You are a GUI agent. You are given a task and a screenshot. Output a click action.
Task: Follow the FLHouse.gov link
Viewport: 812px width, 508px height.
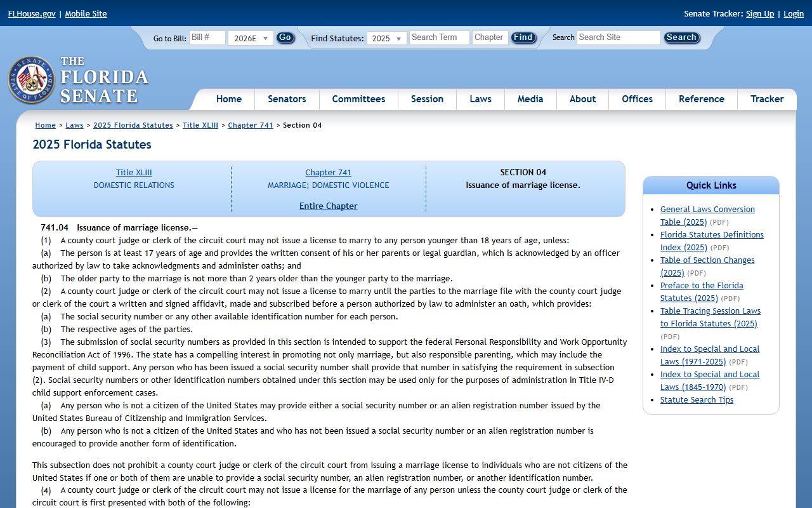[x=32, y=13]
